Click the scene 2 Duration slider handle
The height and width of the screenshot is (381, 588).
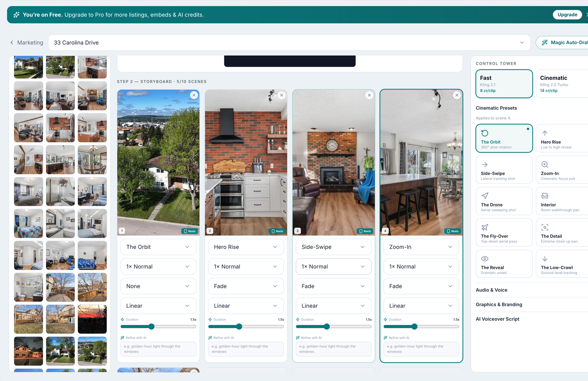coord(239,327)
